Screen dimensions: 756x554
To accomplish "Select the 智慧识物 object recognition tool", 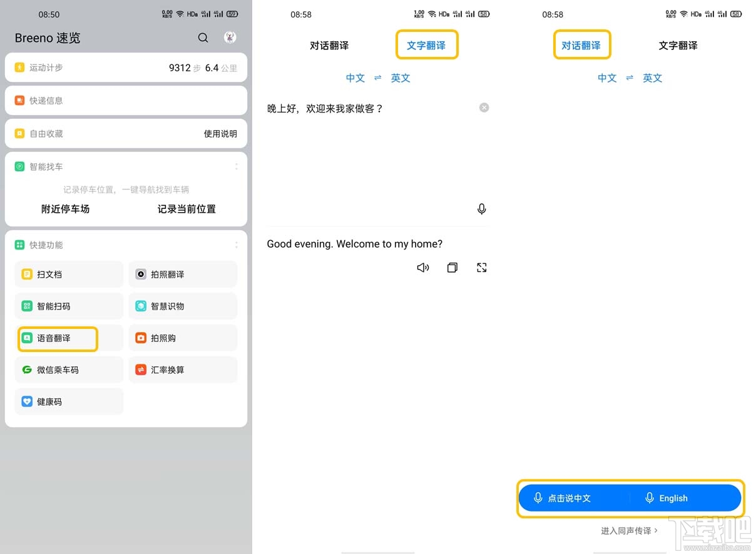I will click(x=183, y=306).
